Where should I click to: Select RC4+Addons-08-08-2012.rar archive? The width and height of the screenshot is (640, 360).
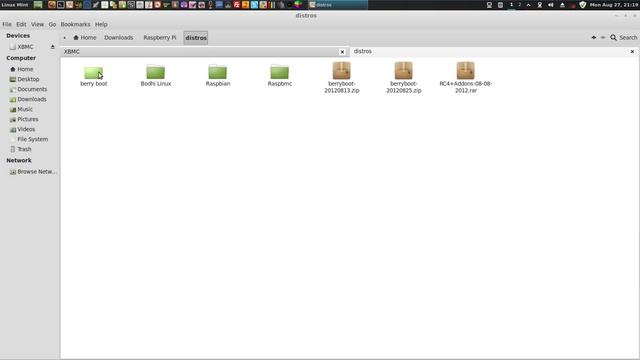tap(466, 78)
